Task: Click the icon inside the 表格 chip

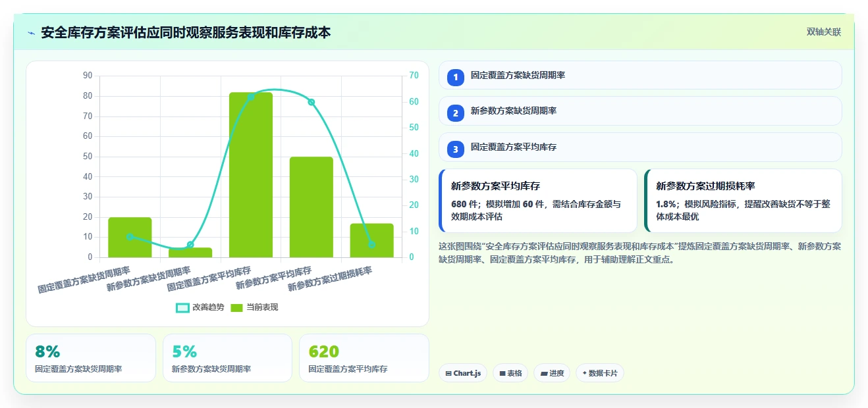Action: 502,373
